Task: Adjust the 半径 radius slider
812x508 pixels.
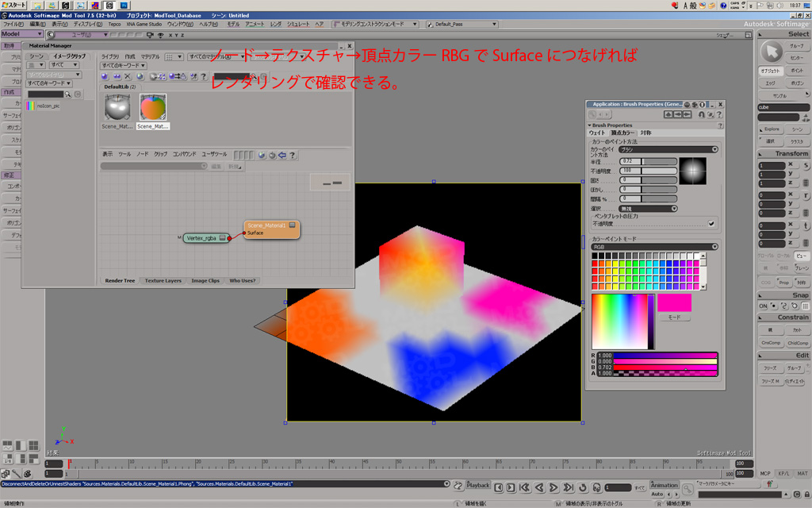Action: click(x=649, y=161)
